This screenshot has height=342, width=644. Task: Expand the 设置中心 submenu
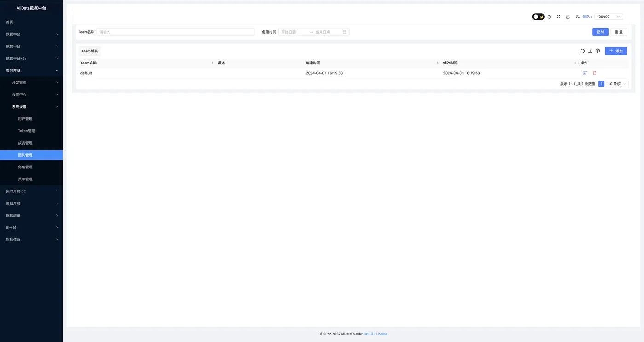coord(31,94)
